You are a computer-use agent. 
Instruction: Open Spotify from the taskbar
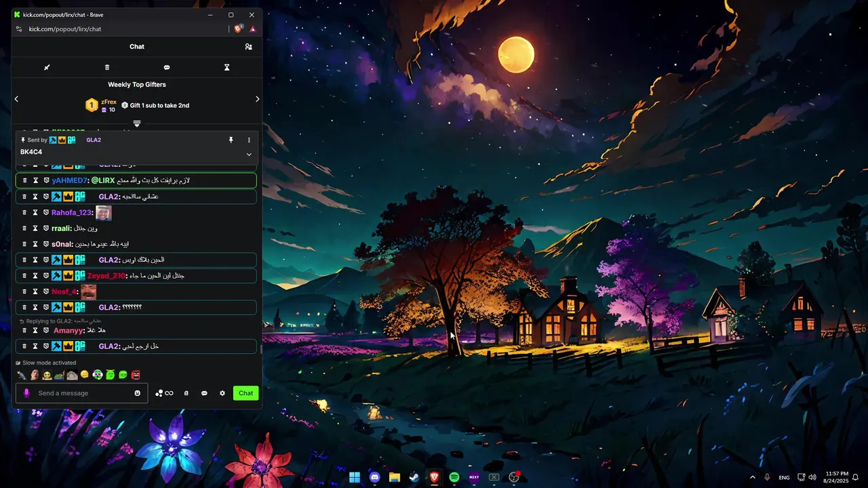[x=454, y=477]
